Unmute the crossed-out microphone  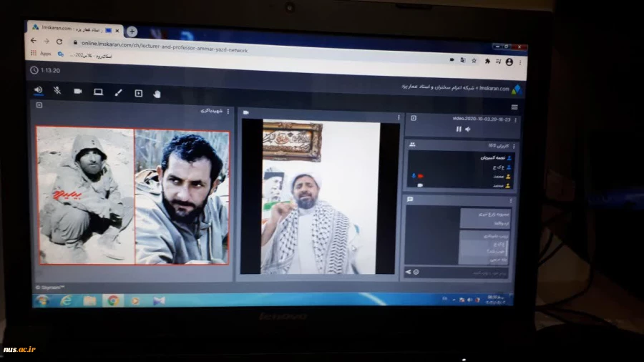point(57,91)
